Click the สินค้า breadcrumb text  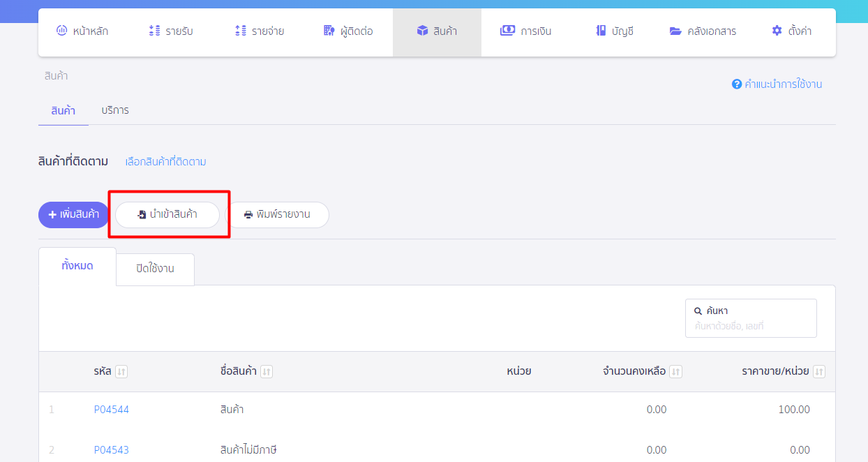click(56, 76)
